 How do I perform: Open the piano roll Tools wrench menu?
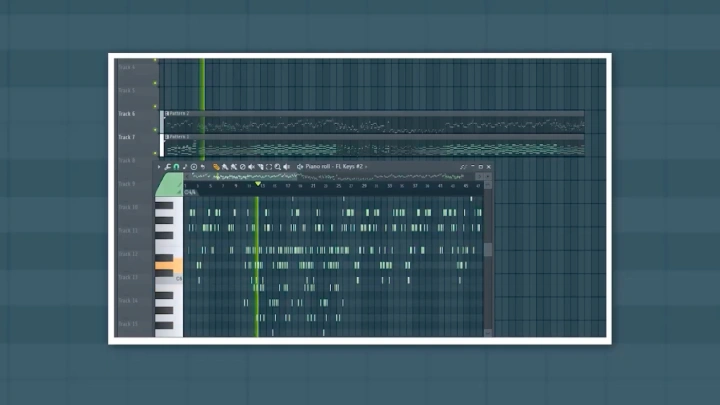[x=168, y=167]
